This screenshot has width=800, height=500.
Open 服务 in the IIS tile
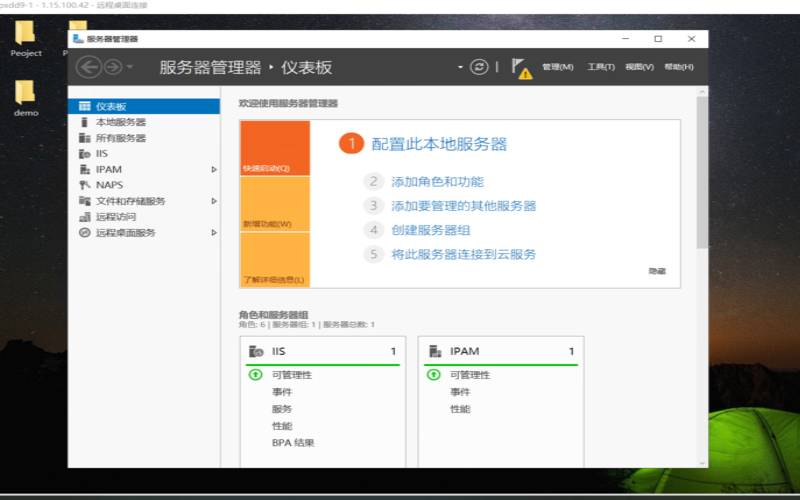click(282, 409)
